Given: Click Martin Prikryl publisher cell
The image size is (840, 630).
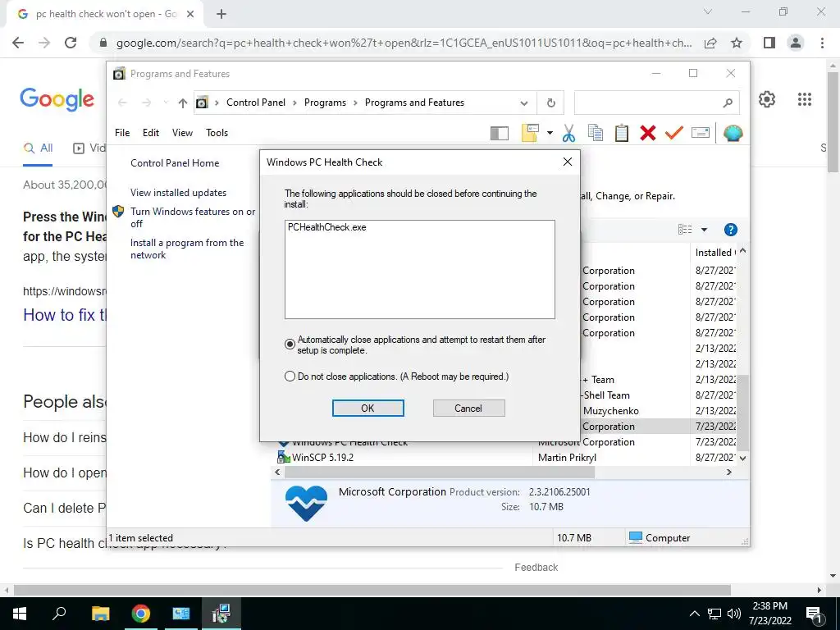Looking at the screenshot, I should [567, 458].
